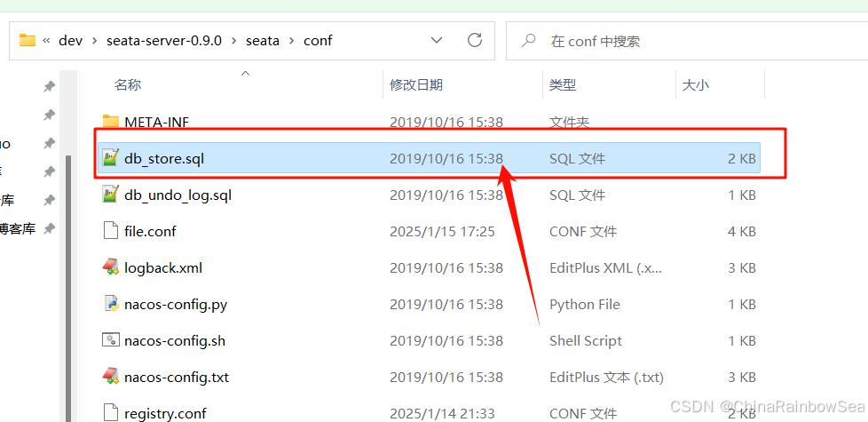This screenshot has height=422, width=868.
Task: Click the db_undo_log.sql file icon
Action: click(x=111, y=195)
